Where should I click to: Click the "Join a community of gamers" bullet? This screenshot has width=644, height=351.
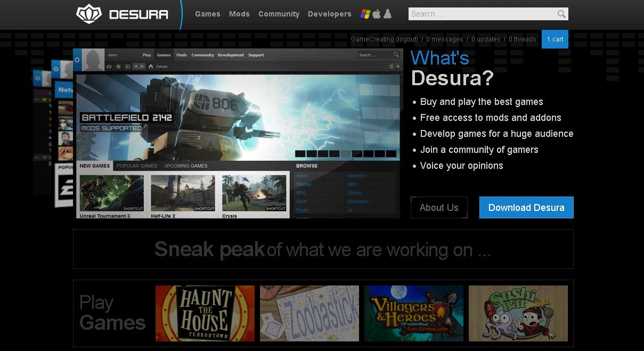coord(479,150)
